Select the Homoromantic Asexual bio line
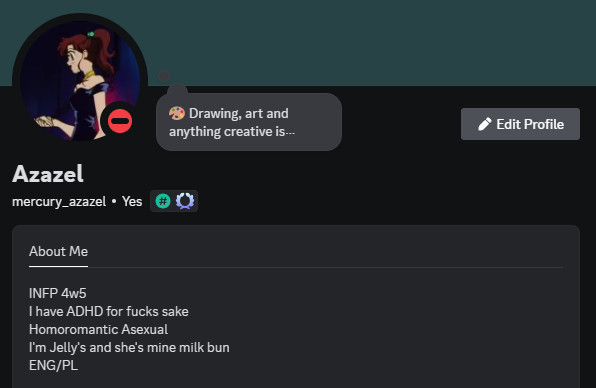Screen dimensions: 596x388 tap(98, 329)
